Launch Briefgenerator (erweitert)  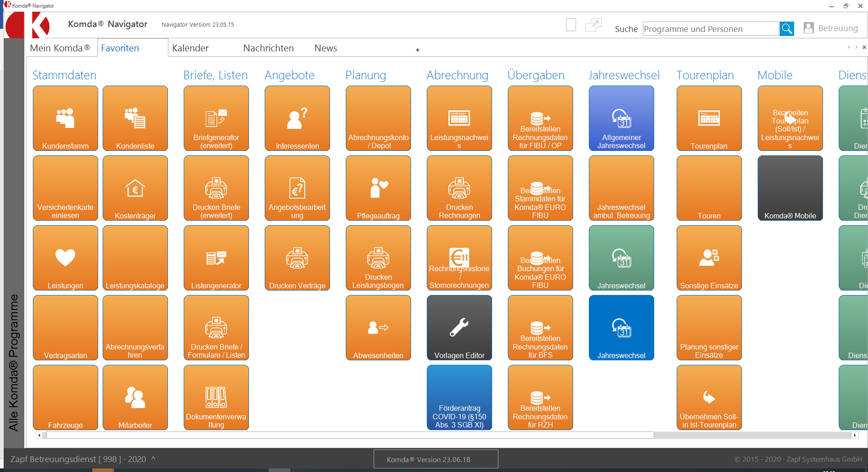216,118
